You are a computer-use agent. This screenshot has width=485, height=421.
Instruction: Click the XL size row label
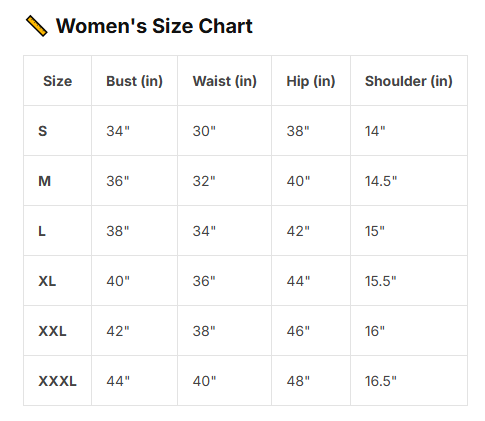pos(47,281)
